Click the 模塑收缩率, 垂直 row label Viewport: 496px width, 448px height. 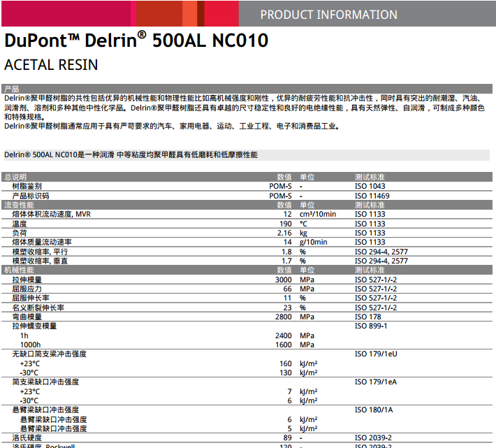pos(40,261)
